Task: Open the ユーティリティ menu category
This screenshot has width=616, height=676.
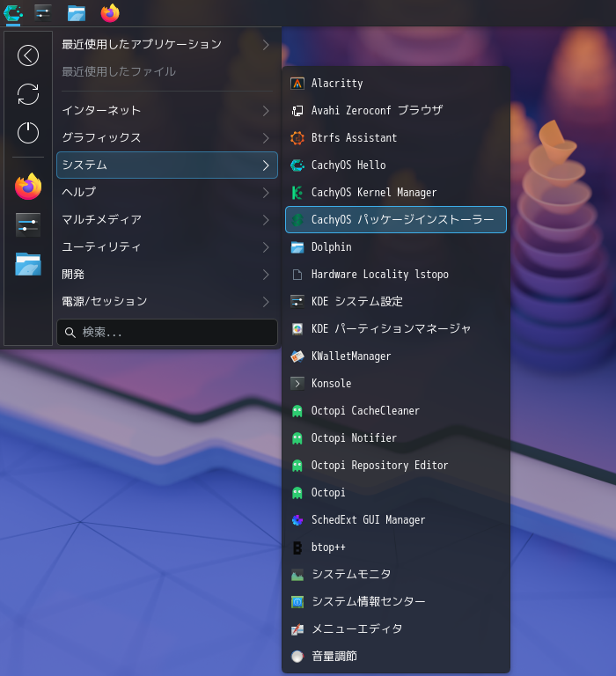Action: pyautogui.click(x=167, y=246)
